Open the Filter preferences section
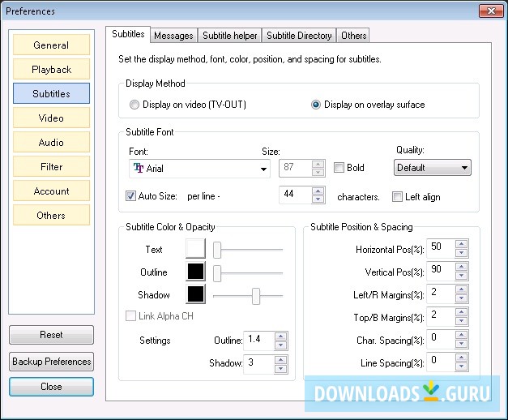508x420 pixels. click(51, 166)
